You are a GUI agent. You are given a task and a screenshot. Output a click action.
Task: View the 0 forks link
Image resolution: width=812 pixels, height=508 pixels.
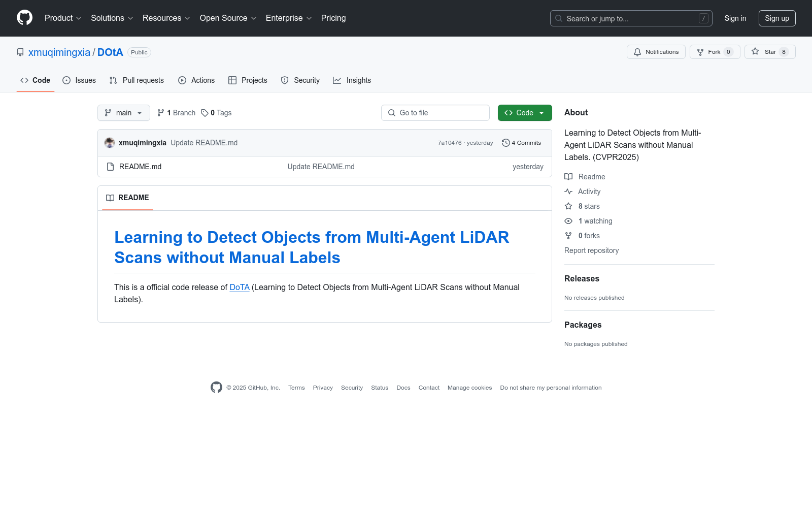(x=582, y=236)
